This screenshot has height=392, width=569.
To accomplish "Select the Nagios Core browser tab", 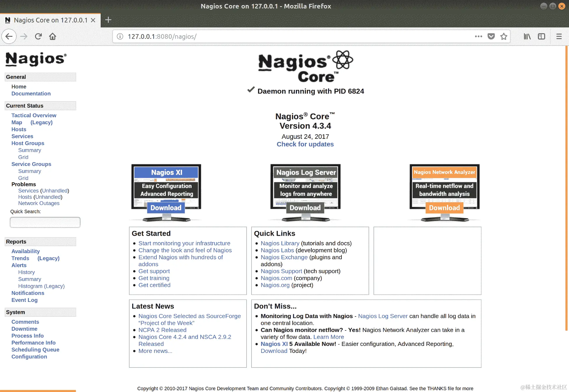I will 50,20.
